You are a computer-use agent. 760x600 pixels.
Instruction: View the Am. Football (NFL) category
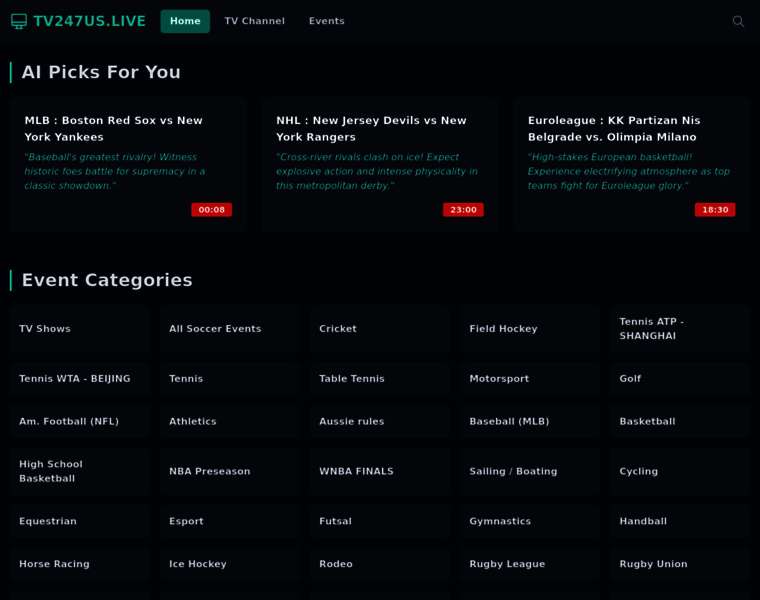80,422
